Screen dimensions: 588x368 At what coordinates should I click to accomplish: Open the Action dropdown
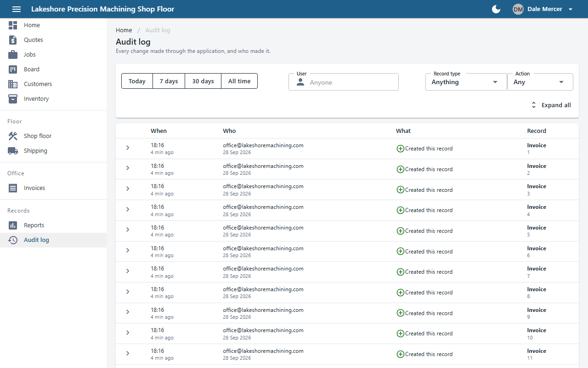(x=540, y=82)
